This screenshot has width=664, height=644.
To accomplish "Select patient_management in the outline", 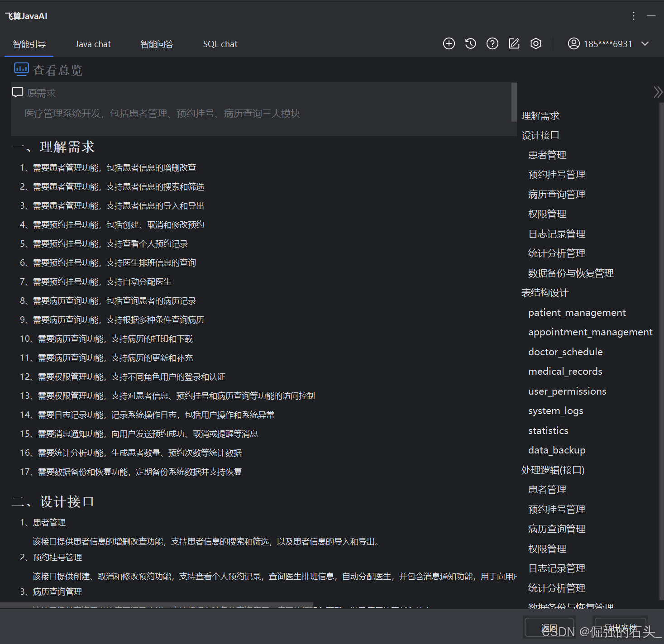I will pos(577,313).
